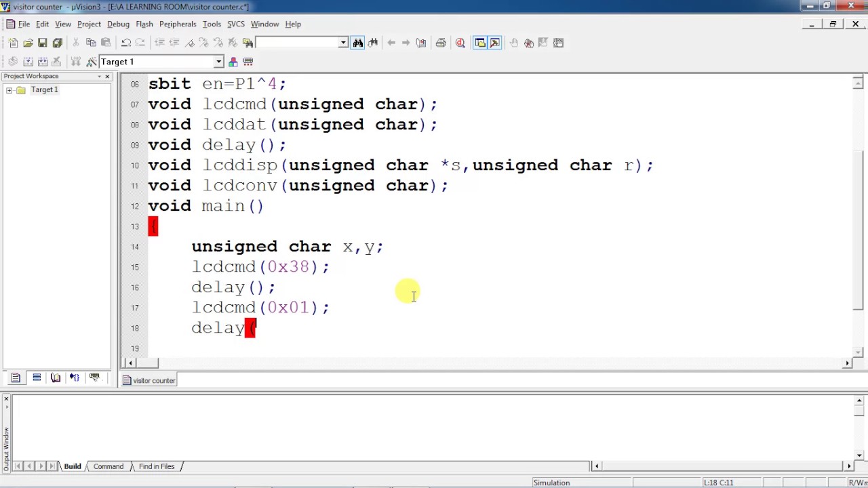This screenshot has width=868, height=488.
Task: Start debug session with red 'd' icon
Action: click(460, 43)
